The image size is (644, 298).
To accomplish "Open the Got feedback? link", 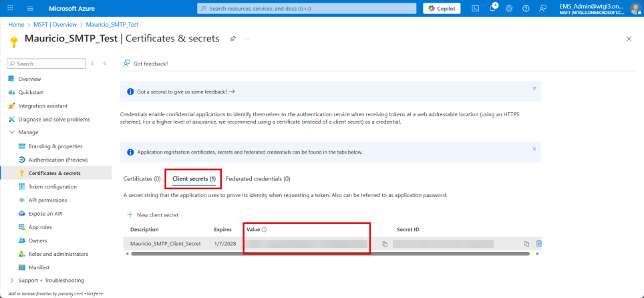I will pyautogui.click(x=146, y=63).
